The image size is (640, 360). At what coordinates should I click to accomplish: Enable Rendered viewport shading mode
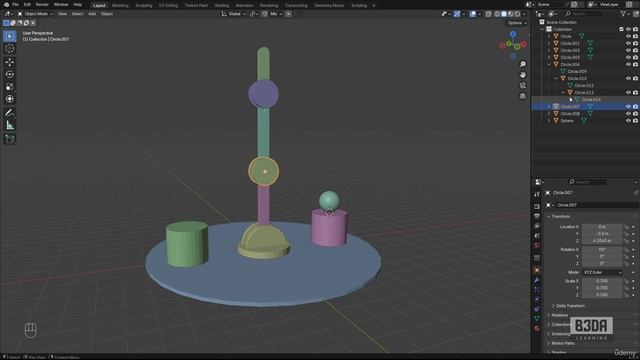[518, 14]
